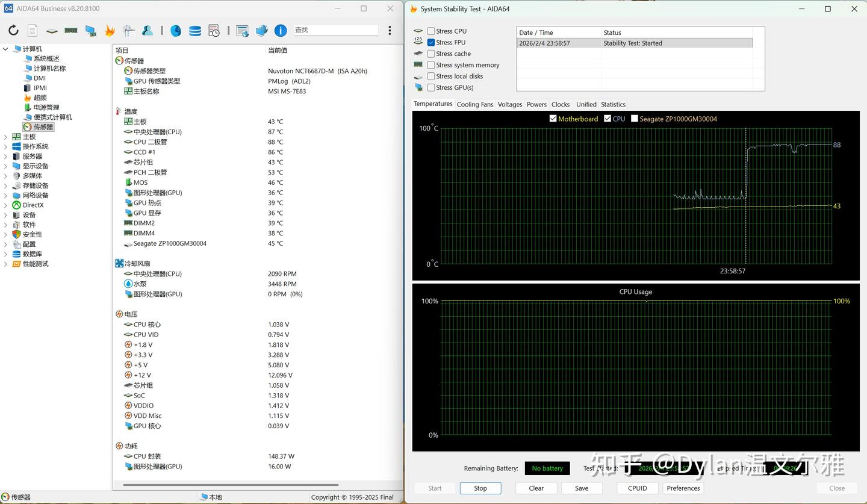Click the checklist settings icon in toolbar
This screenshot has width=867, height=504.
click(x=129, y=30)
